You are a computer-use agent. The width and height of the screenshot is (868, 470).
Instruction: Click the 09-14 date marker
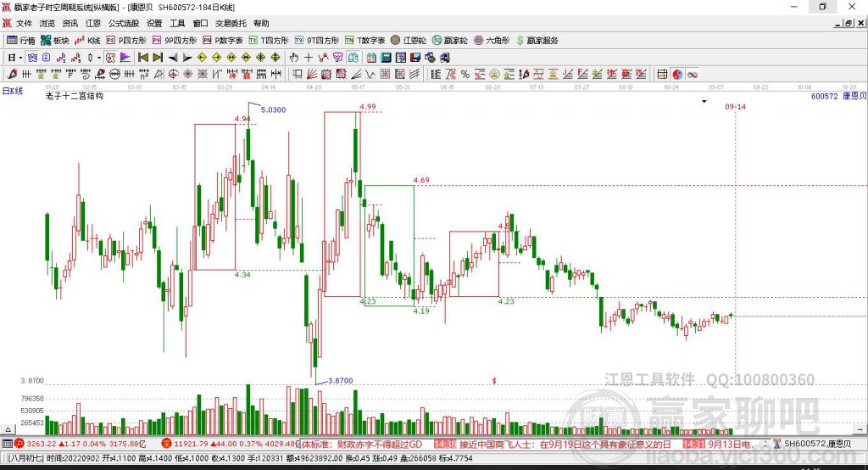[x=735, y=106]
